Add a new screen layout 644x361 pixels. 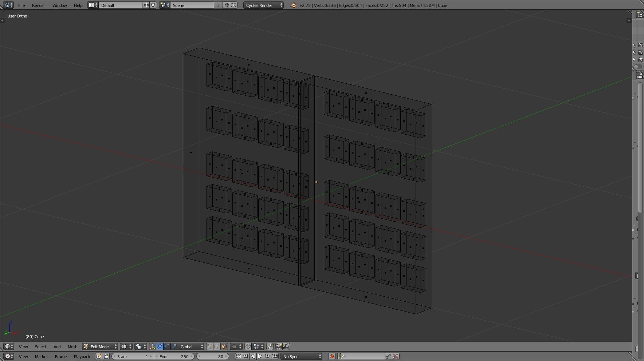pos(146,5)
